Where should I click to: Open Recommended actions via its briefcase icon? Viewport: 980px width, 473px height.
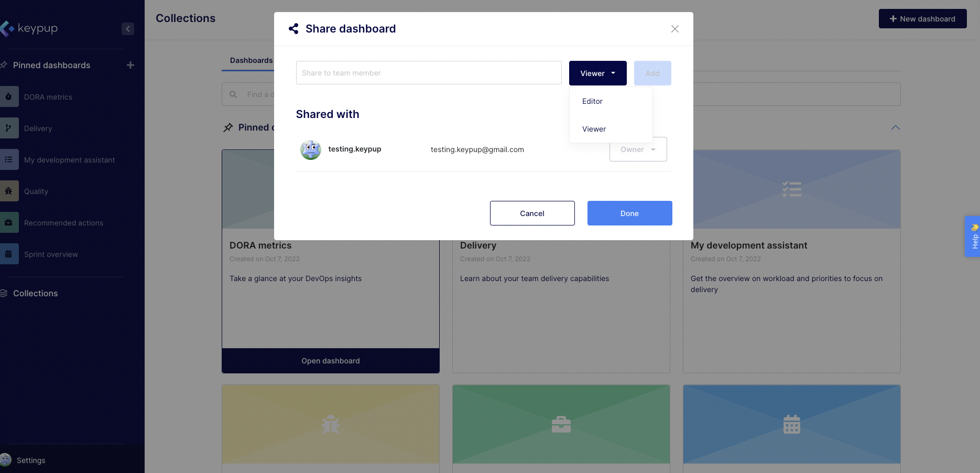pos(9,222)
